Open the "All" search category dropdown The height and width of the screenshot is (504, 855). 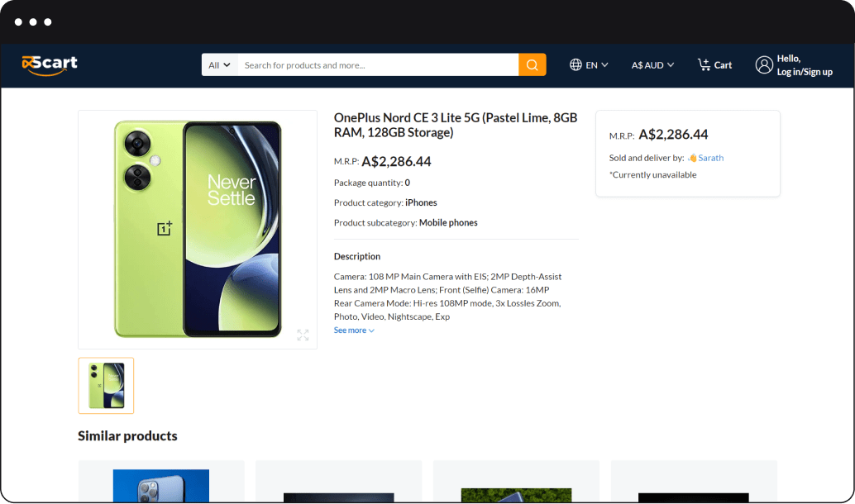coord(218,64)
